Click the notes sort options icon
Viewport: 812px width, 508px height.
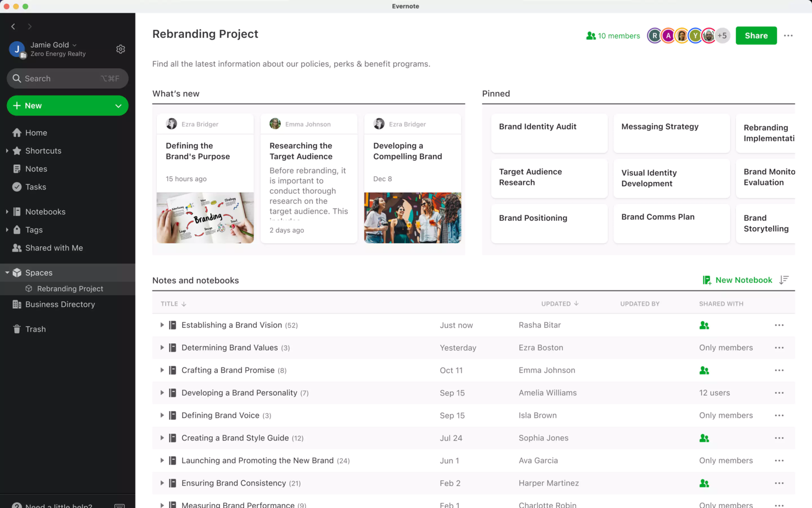[784, 280]
